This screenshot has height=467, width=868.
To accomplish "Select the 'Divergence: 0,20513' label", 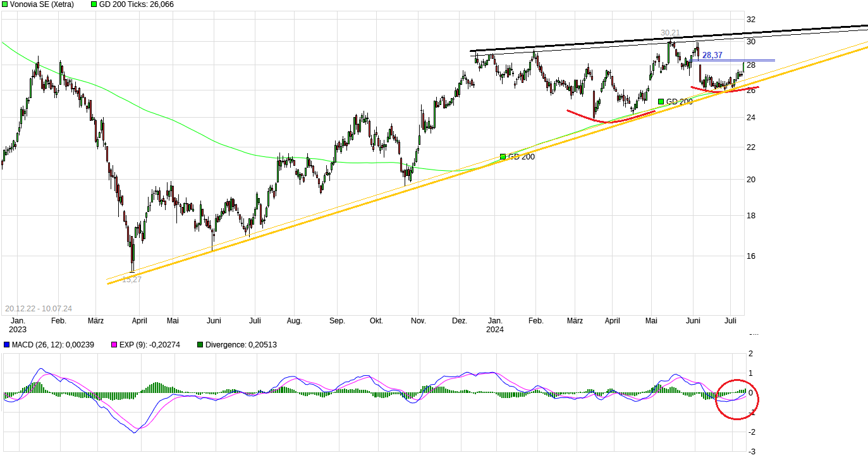I will (241, 345).
